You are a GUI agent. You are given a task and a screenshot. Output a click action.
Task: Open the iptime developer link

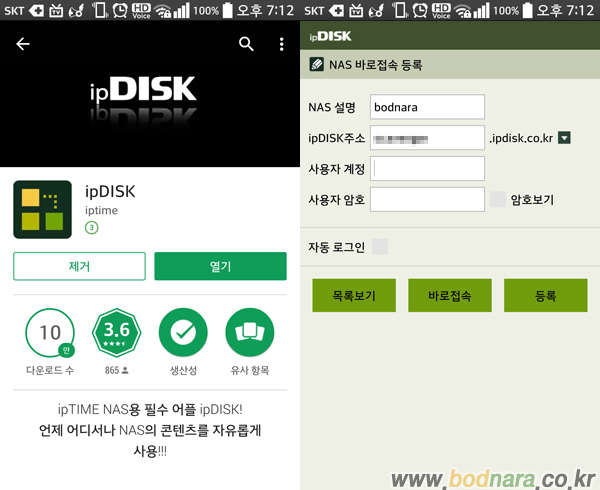(102, 210)
